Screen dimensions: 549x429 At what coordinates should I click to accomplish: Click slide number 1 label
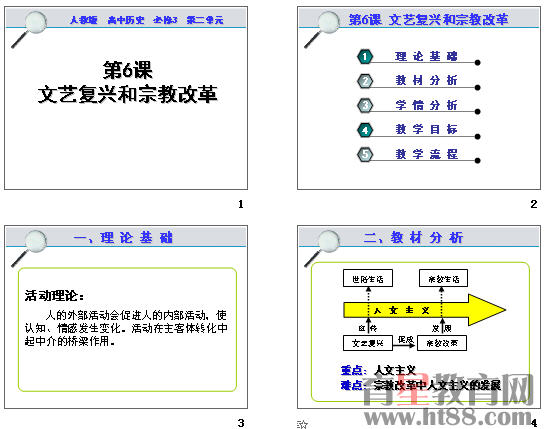(x=241, y=204)
